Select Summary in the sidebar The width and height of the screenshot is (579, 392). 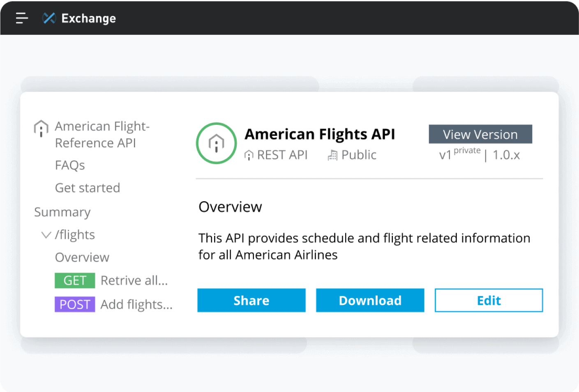tap(62, 212)
